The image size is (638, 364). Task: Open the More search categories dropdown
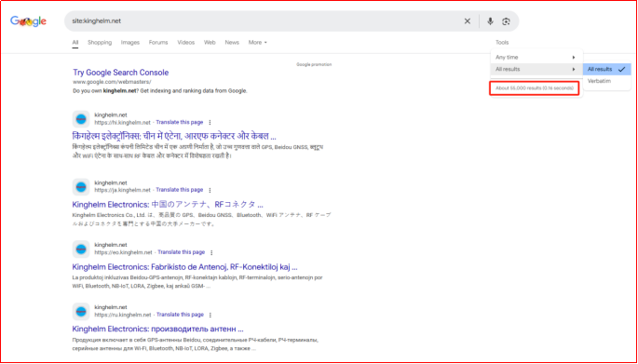click(258, 42)
